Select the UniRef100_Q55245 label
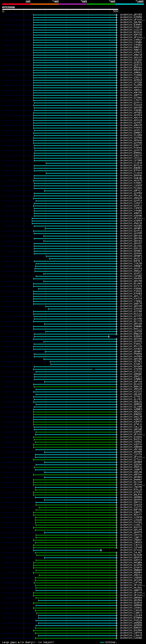This screenshot has width=146, height=644. (131, 389)
